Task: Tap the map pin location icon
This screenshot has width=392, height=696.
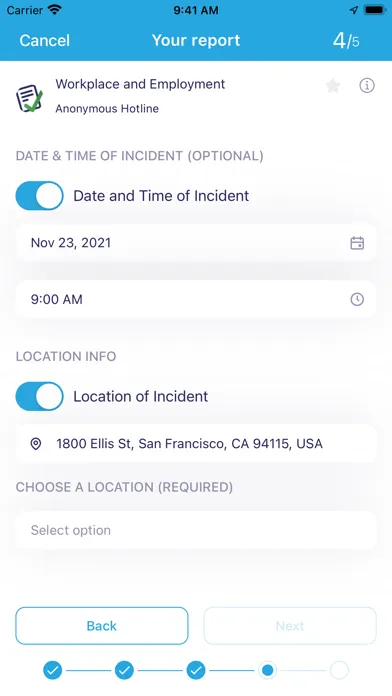Action: 36,443
